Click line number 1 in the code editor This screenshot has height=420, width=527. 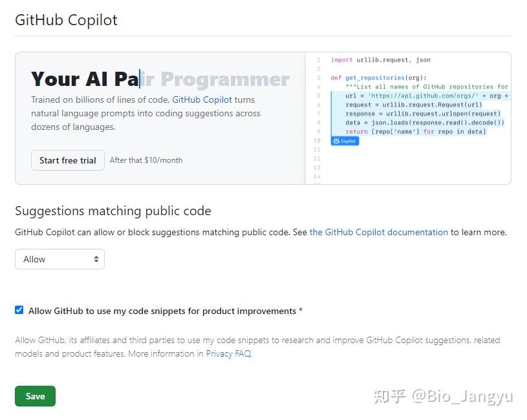318,59
